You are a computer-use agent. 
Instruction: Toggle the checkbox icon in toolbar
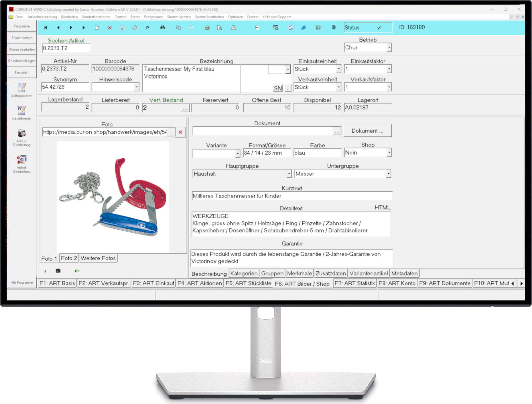[x=257, y=27]
